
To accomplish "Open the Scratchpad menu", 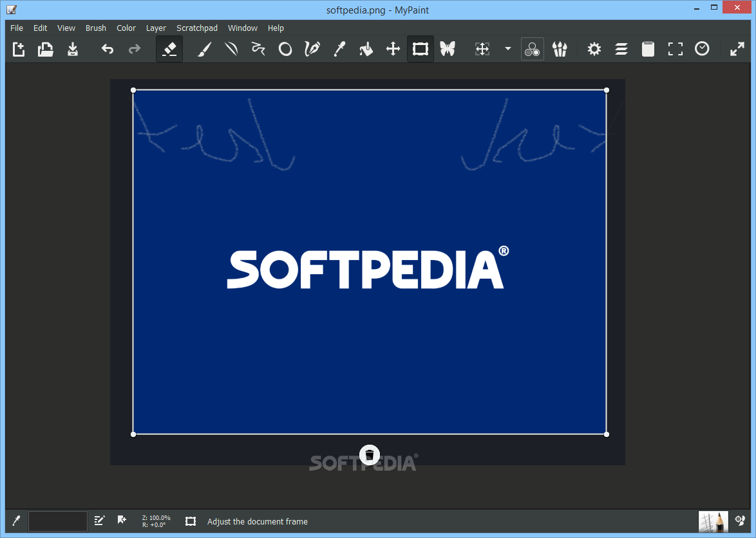I will pyautogui.click(x=196, y=28).
